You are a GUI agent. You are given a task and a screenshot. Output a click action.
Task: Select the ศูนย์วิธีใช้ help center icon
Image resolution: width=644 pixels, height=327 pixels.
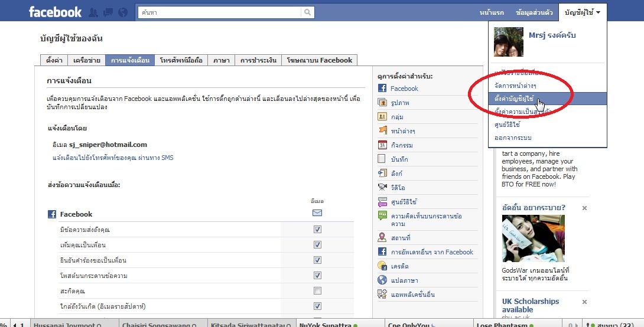pyautogui.click(x=382, y=201)
